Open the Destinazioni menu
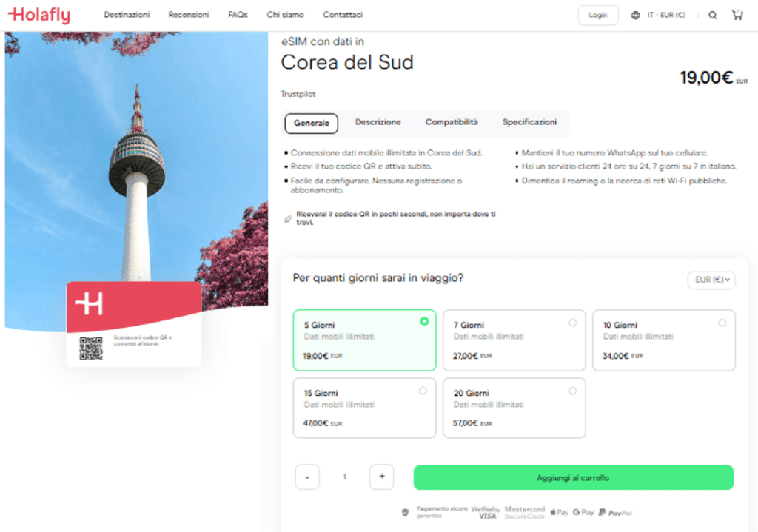The height and width of the screenshot is (532, 758). pos(127,14)
